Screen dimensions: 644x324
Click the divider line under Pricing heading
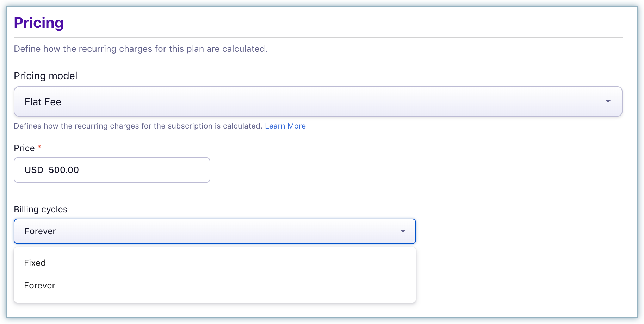click(318, 37)
